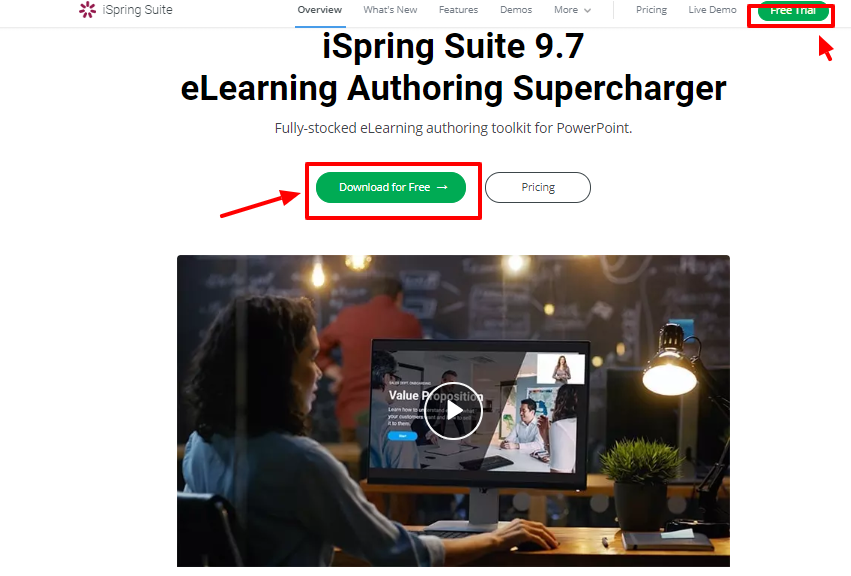Screen dimensions: 851x576
Task: Click the green Free Trial button
Action: (793, 11)
